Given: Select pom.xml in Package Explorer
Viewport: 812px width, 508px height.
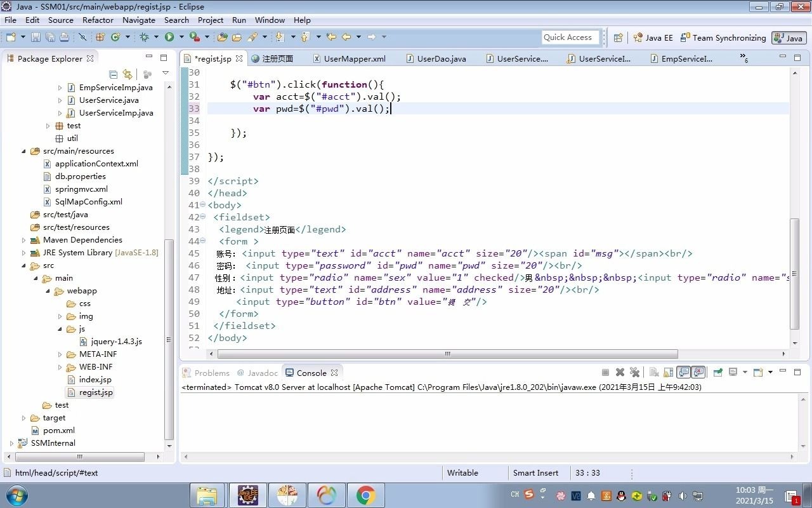Looking at the screenshot, I should (x=53, y=431).
